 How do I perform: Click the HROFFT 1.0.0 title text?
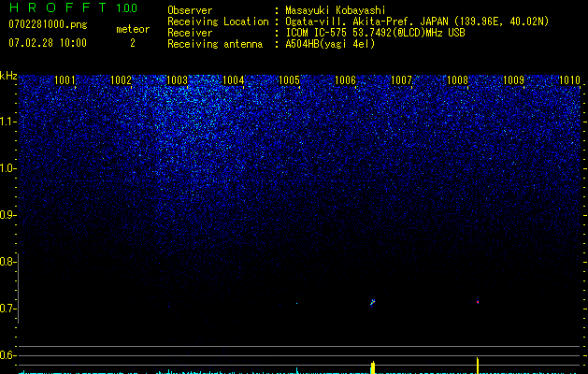[73, 7]
